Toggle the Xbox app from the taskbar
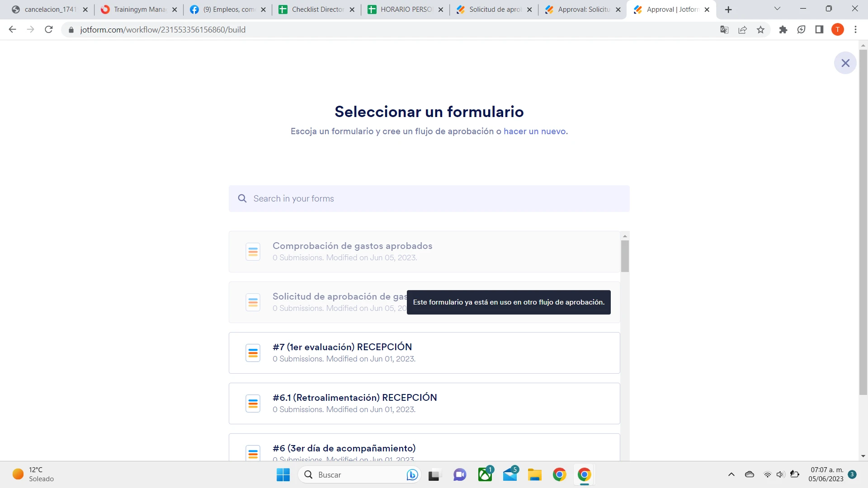Screen dimensions: 868x488 [486, 474]
